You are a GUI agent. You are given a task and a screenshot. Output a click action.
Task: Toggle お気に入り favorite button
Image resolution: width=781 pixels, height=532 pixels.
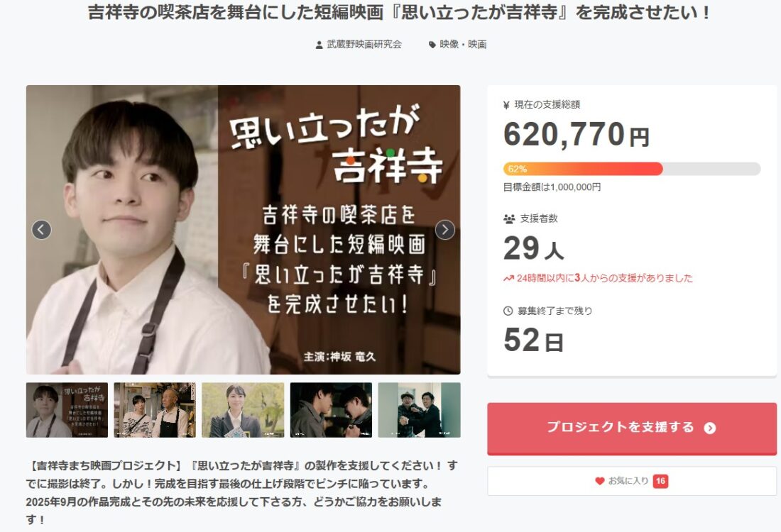(x=632, y=481)
